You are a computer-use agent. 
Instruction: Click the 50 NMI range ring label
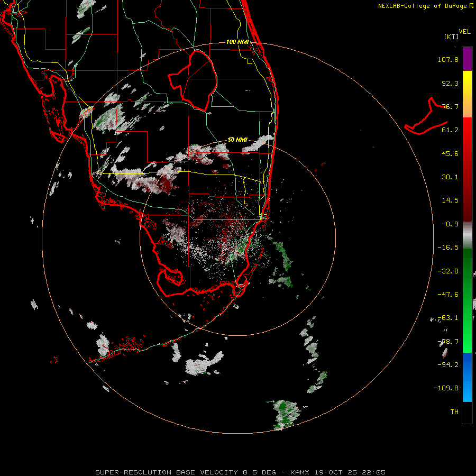237,140
